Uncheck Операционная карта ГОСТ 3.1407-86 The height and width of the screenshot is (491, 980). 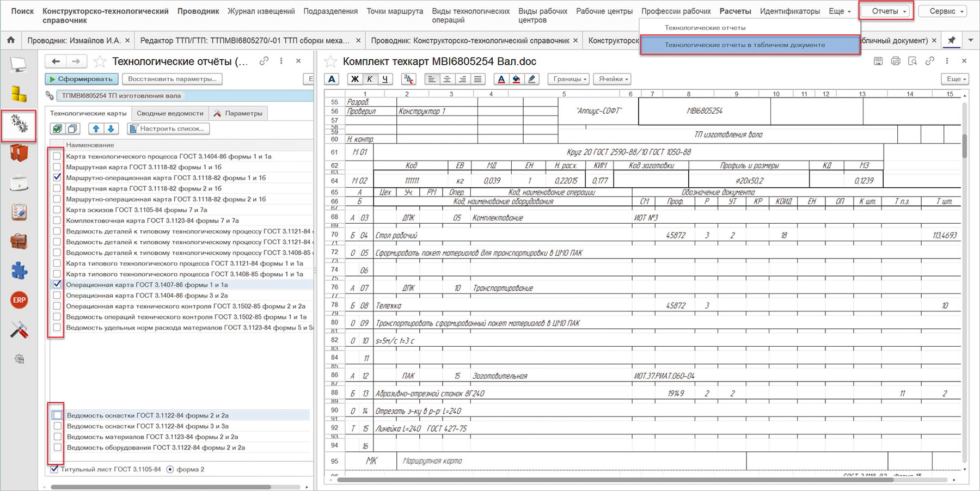(x=57, y=284)
